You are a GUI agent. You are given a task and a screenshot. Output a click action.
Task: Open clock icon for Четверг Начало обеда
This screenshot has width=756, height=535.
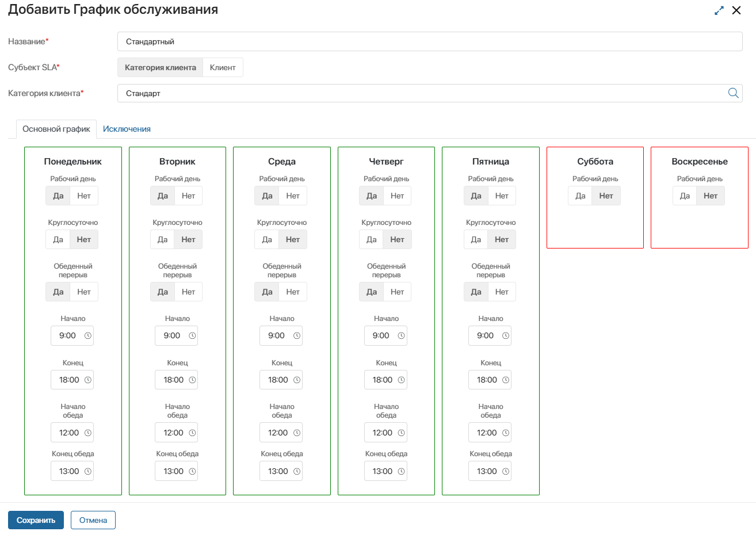[x=402, y=433]
